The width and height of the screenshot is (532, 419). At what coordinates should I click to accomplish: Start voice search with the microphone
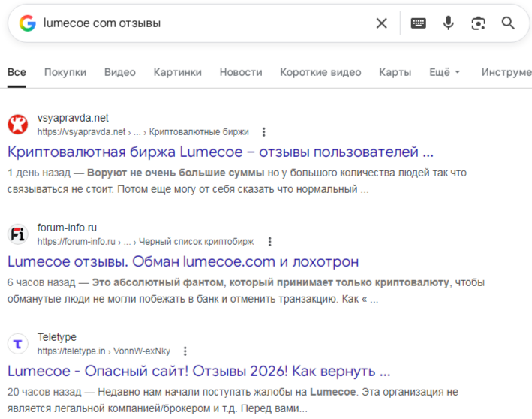448,23
